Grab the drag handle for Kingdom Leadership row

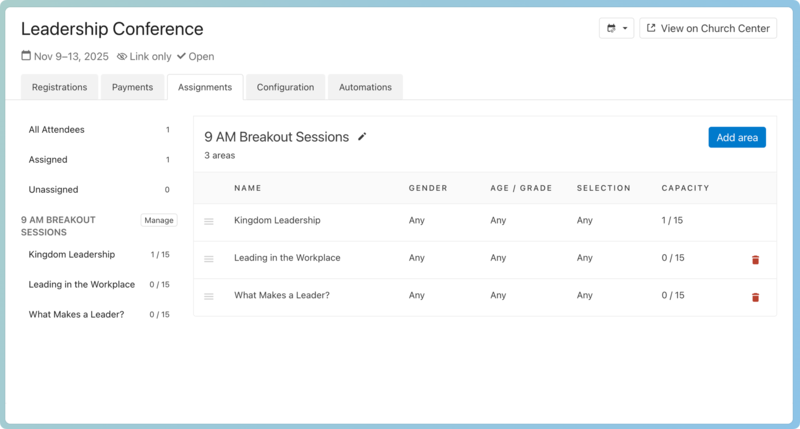pyautogui.click(x=209, y=221)
